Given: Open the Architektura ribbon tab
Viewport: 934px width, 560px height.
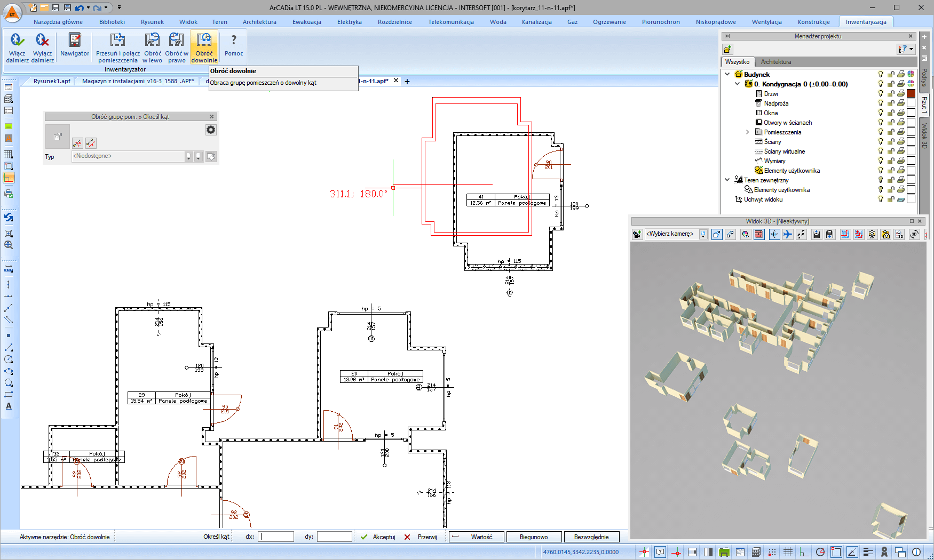Looking at the screenshot, I should point(259,22).
